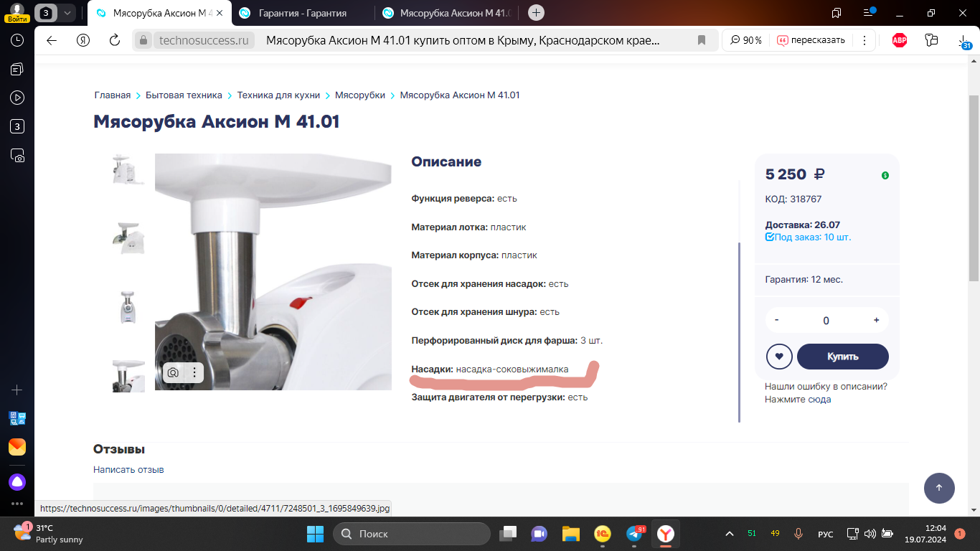Switch to first Мясорубка Аксион tab

point(158,13)
